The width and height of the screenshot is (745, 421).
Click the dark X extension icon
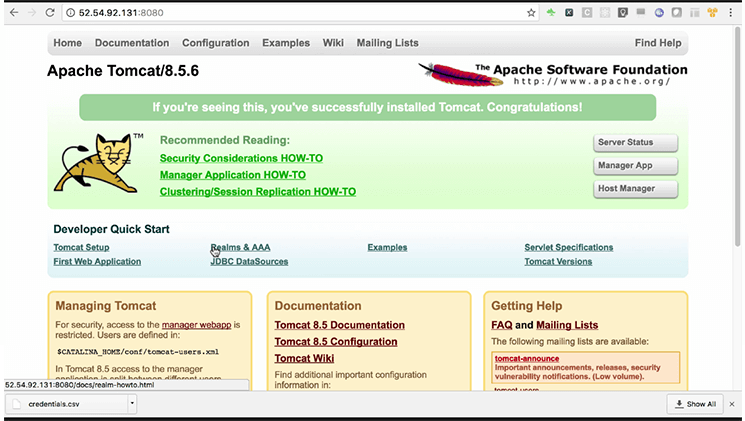569,13
